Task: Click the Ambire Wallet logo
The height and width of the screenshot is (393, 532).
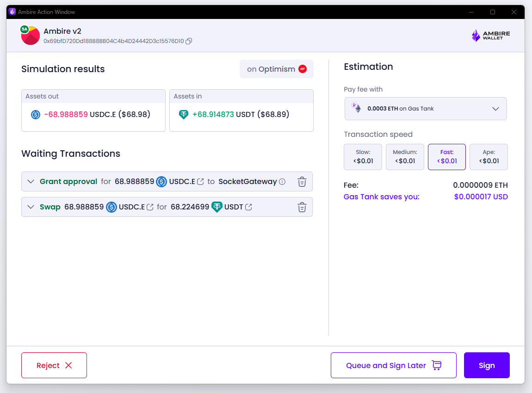Action: [x=491, y=35]
